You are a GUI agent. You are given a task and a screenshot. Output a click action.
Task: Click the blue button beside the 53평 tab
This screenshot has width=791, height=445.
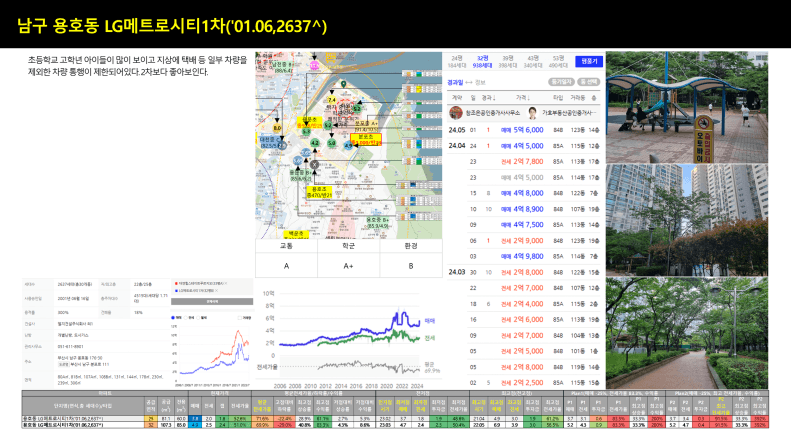(589, 61)
